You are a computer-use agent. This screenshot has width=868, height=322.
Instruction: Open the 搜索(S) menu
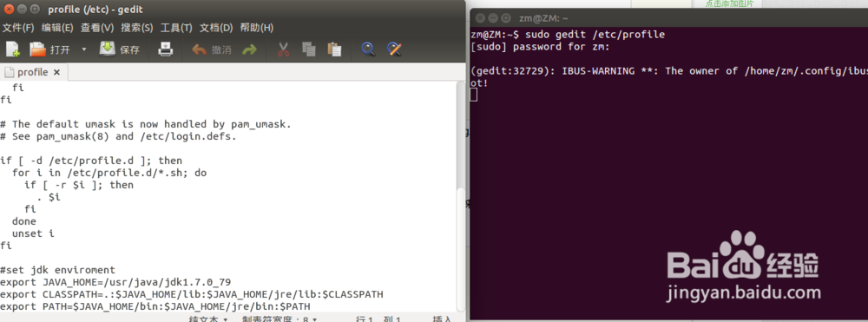[137, 28]
